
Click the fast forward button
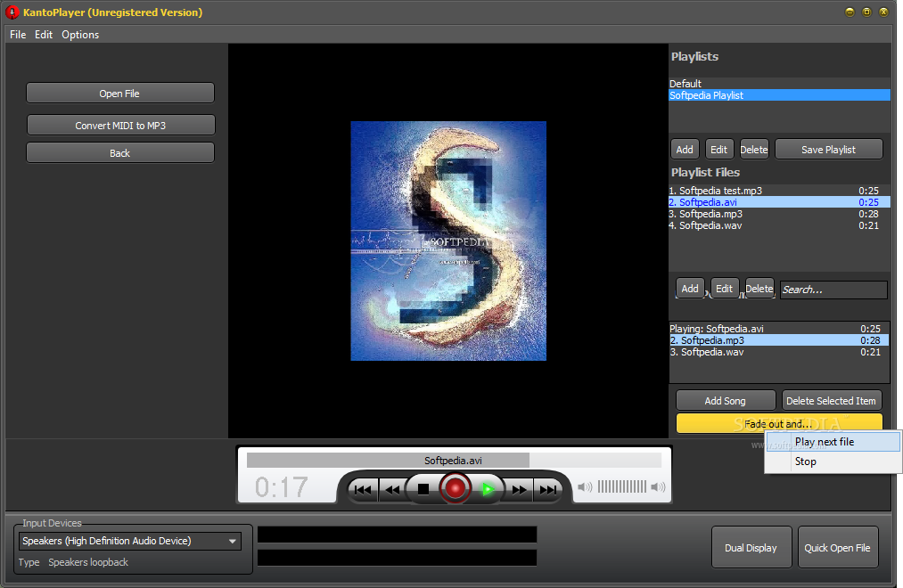(519, 490)
